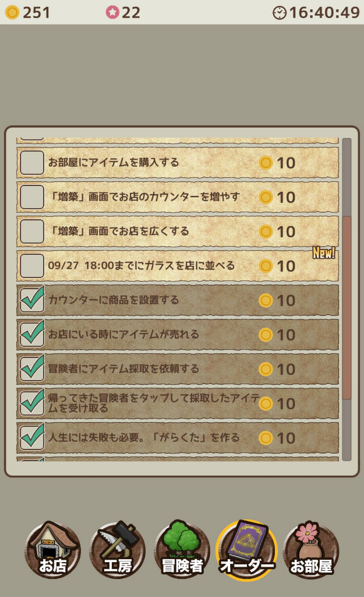
Task: Click the New! badge on the order
Action: (x=324, y=252)
